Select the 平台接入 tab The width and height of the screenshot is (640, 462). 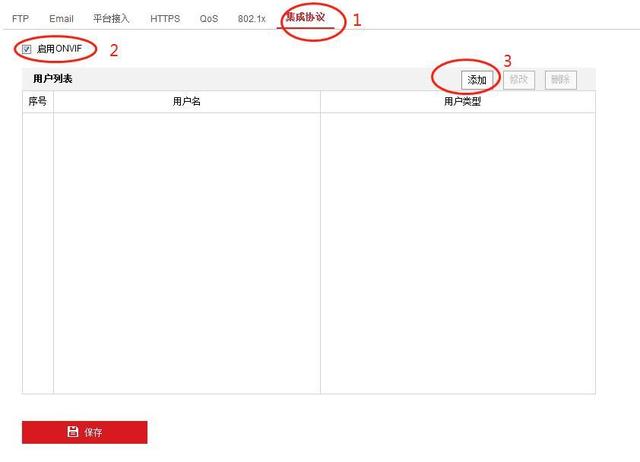click(111, 18)
